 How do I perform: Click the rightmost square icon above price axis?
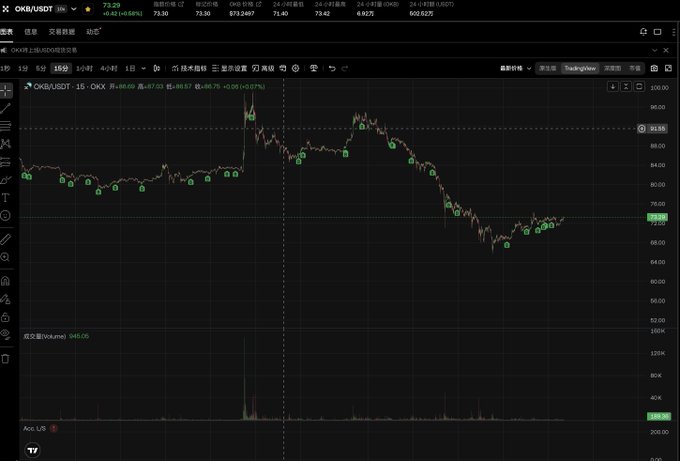(x=639, y=87)
